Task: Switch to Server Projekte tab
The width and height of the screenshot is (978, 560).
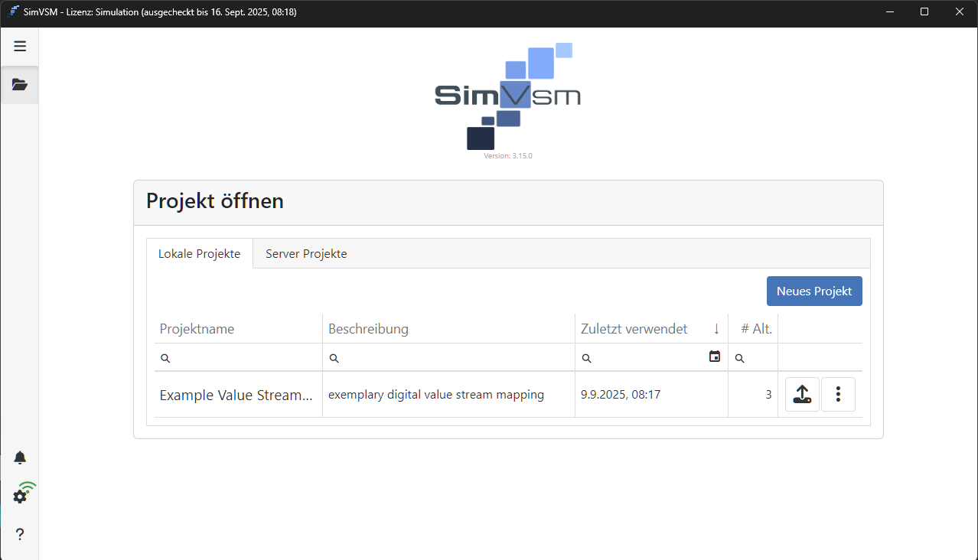Action: (x=306, y=254)
